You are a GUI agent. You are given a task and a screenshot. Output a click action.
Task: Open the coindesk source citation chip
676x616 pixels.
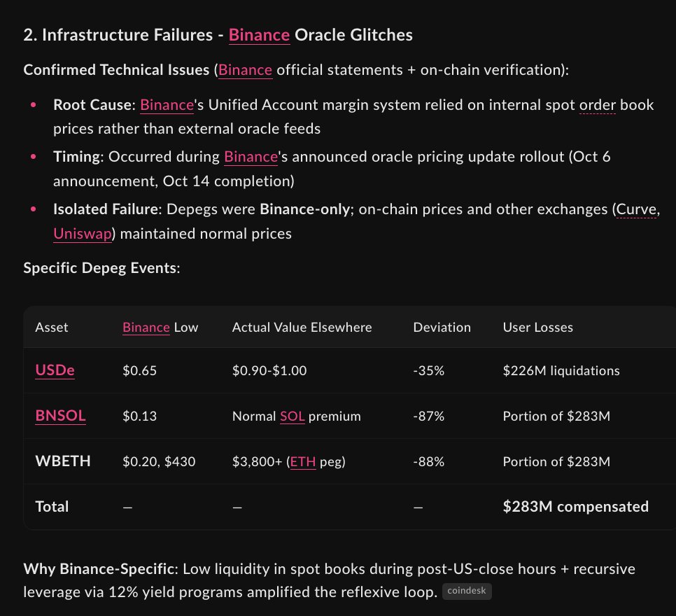coord(467,591)
